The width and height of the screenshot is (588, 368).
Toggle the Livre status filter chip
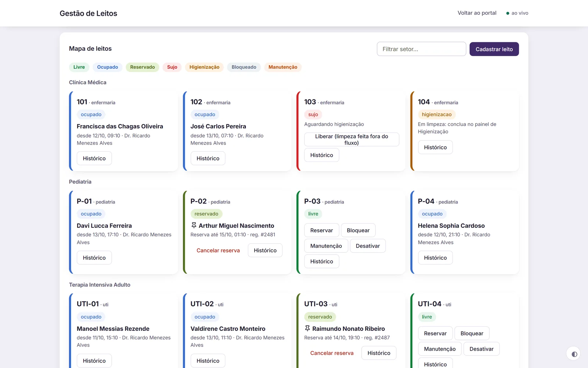(79, 67)
